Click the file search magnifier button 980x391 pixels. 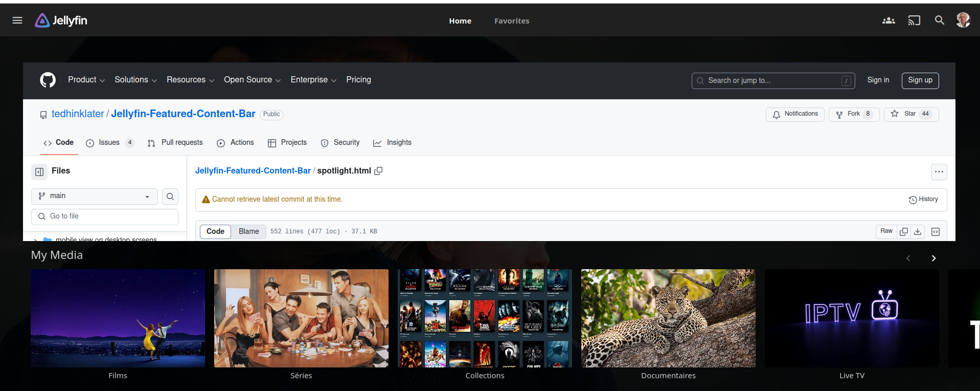(x=170, y=196)
